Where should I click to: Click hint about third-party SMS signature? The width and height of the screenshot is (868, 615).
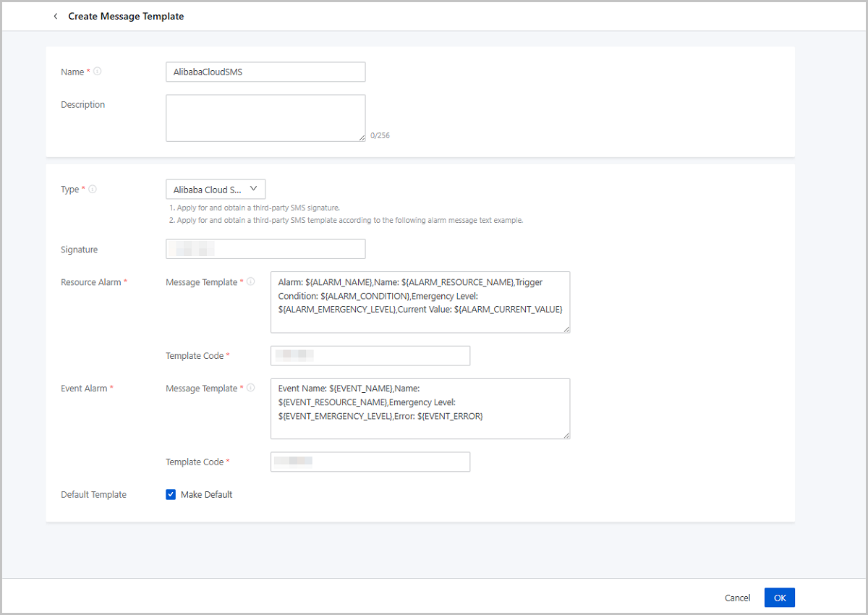tap(255, 208)
